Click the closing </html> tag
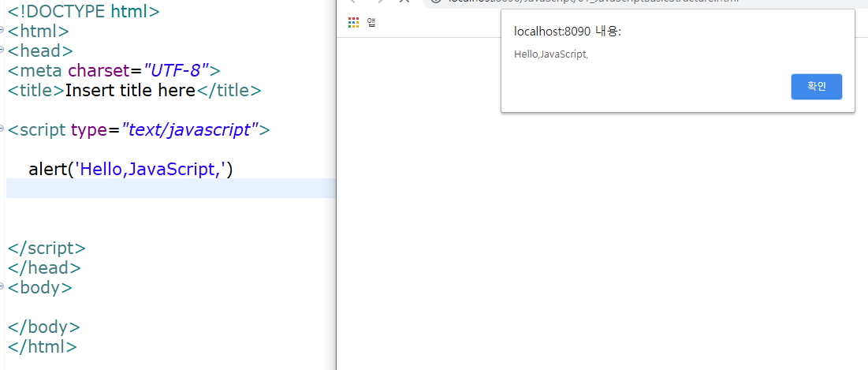Image resolution: width=868 pixels, height=370 pixels. pos(42,347)
